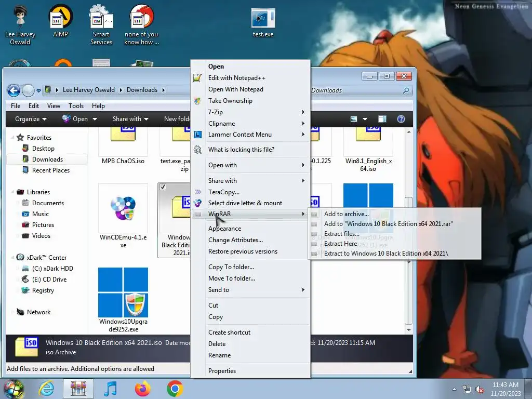Click the Explorer Back arrow button

tap(14, 90)
